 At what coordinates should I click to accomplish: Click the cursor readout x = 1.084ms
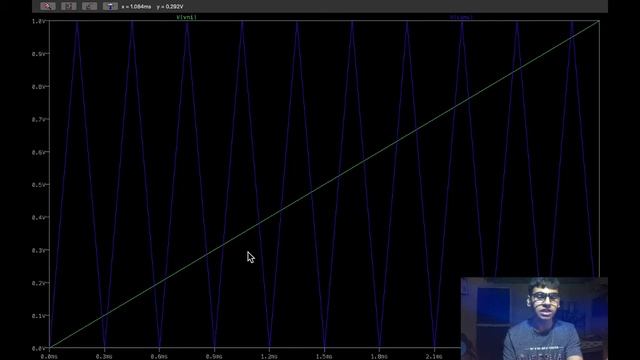136,7
